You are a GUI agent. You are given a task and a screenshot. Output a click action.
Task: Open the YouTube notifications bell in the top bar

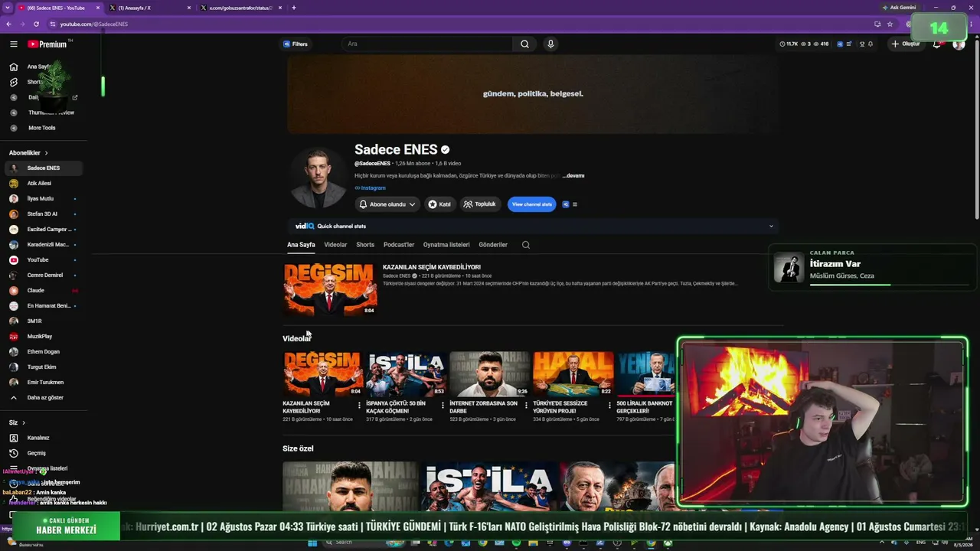[936, 44]
